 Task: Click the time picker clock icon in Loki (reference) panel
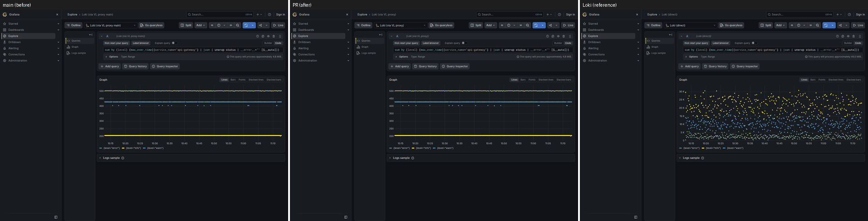tap(799, 25)
